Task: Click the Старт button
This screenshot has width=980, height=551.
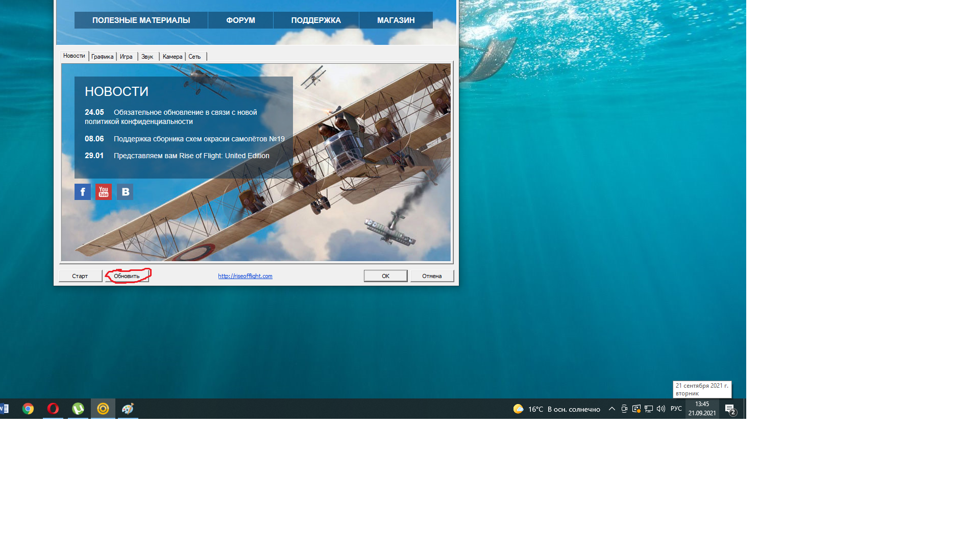Action: click(80, 276)
